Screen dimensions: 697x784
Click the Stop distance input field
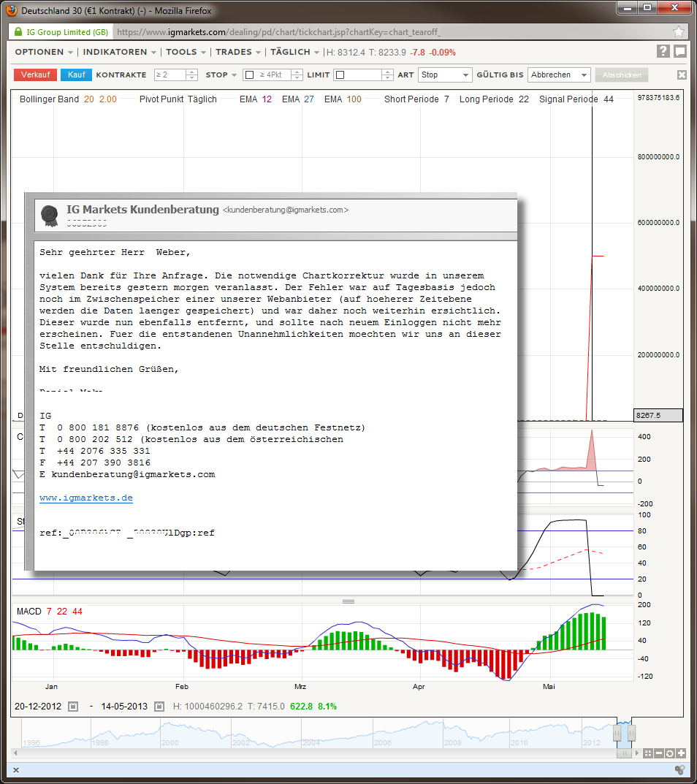tap(273, 75)
